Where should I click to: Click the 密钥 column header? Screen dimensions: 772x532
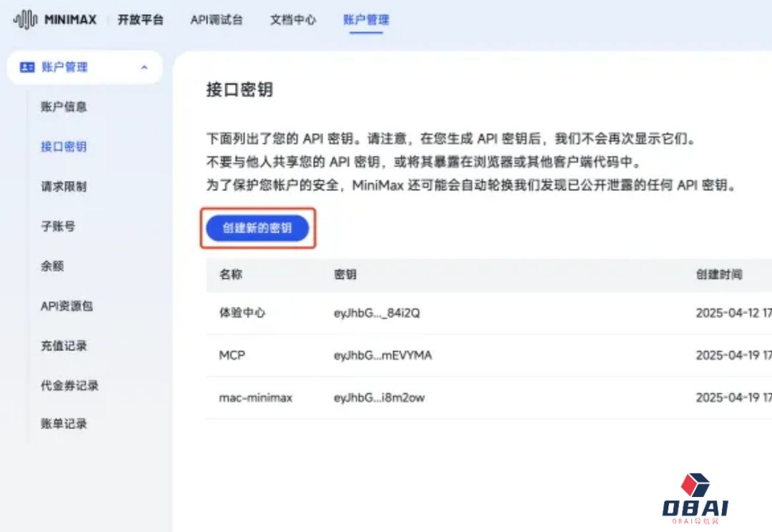[x=345, y=275]
